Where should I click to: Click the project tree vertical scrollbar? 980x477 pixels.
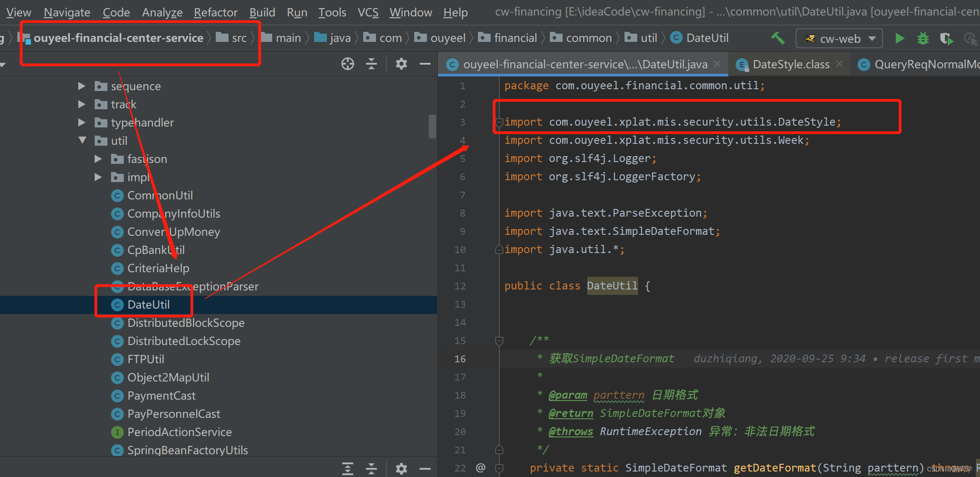click(432, 126)
